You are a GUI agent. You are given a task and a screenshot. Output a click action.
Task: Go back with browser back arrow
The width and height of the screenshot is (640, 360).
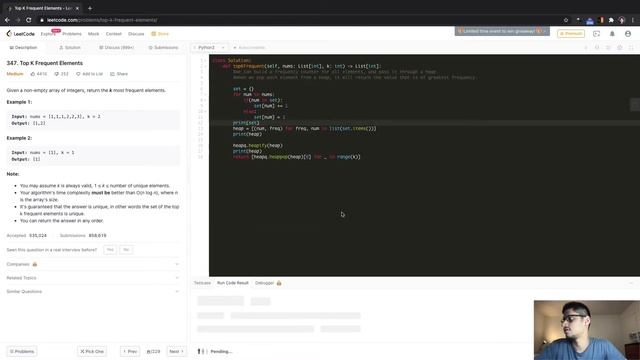pyautogui.click(x=7, y=20)
